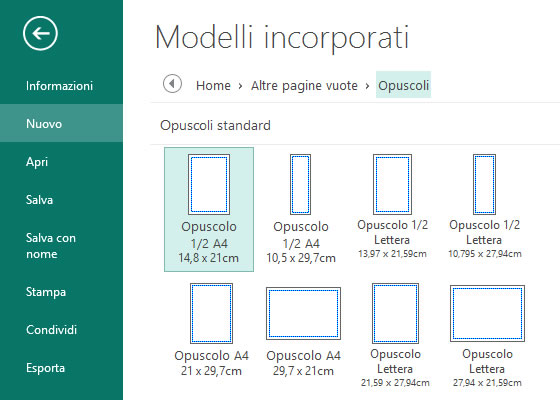Select landscape Opuscolo Lettera 27,94 x 21,59cm icon
The image size is (560, 400).
pos(487,314)
